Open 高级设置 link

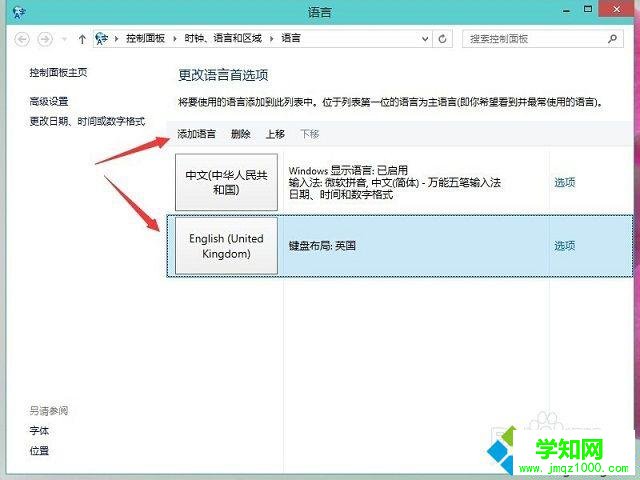(x=49, y=101)
